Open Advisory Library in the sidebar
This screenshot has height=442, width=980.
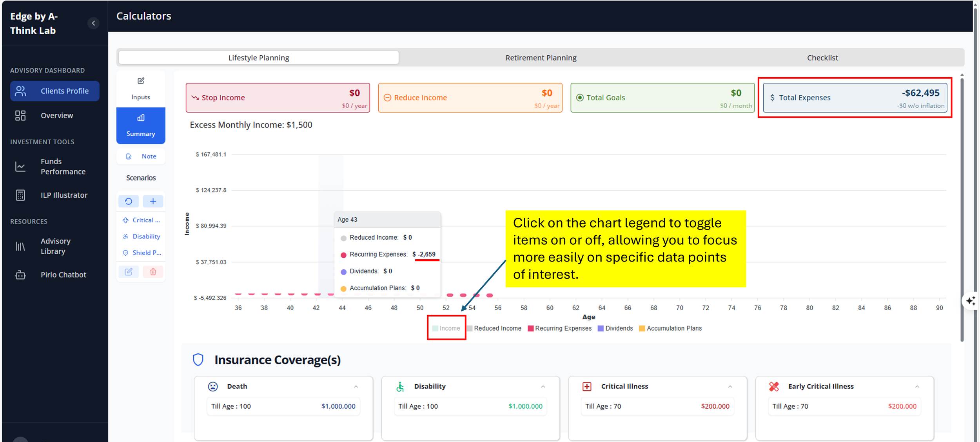click(55, 246)
